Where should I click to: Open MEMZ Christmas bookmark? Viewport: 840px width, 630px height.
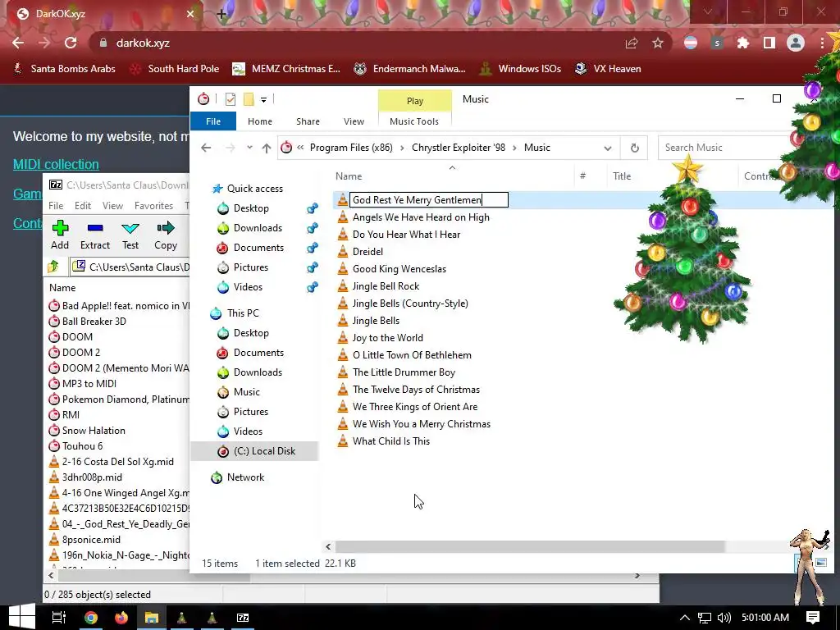coord(286,69)
